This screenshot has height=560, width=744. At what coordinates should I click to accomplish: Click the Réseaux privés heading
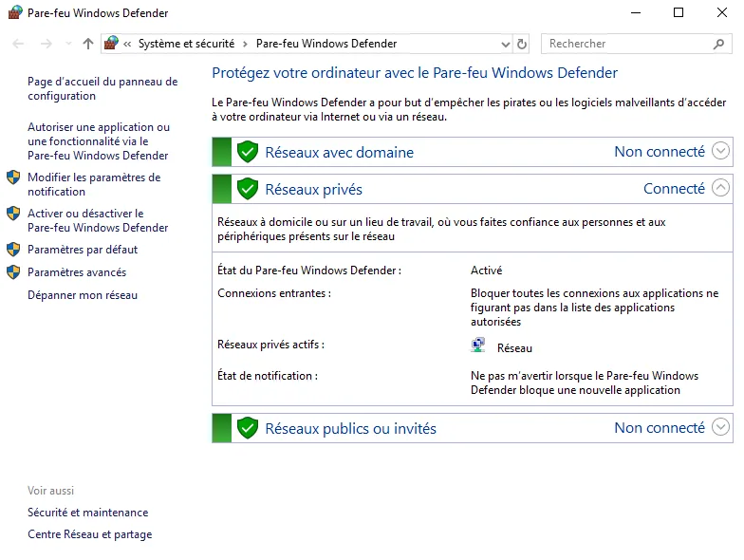pos(313,190)
